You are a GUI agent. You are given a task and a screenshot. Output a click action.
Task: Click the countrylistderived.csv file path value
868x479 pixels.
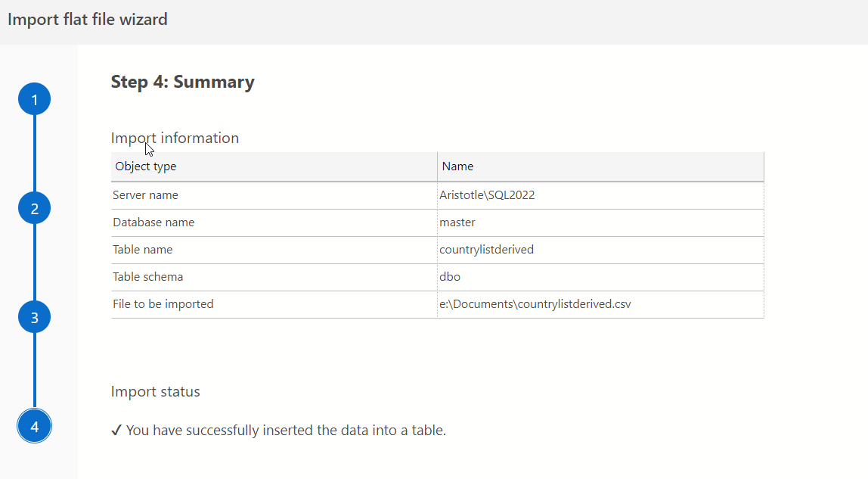tap(535, 304)
